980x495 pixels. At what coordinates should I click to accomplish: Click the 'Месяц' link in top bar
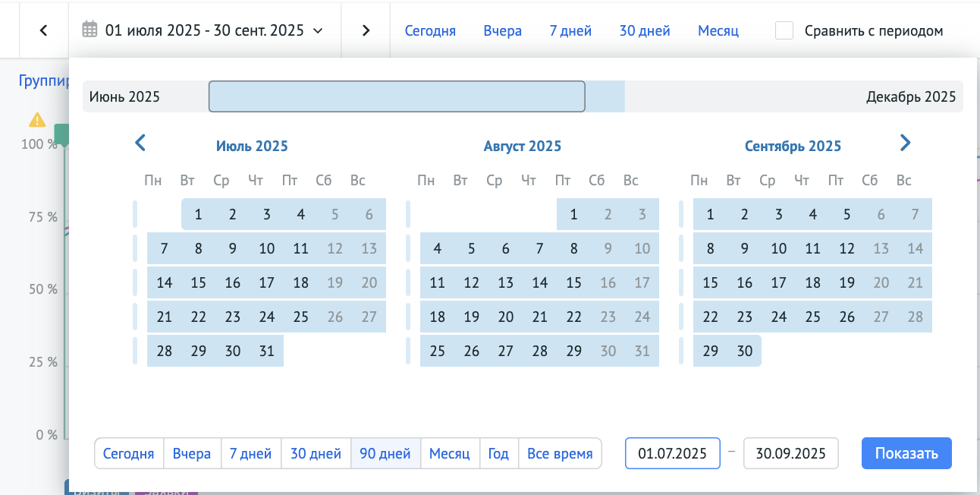pyautogui.click(x=718, y=31)
